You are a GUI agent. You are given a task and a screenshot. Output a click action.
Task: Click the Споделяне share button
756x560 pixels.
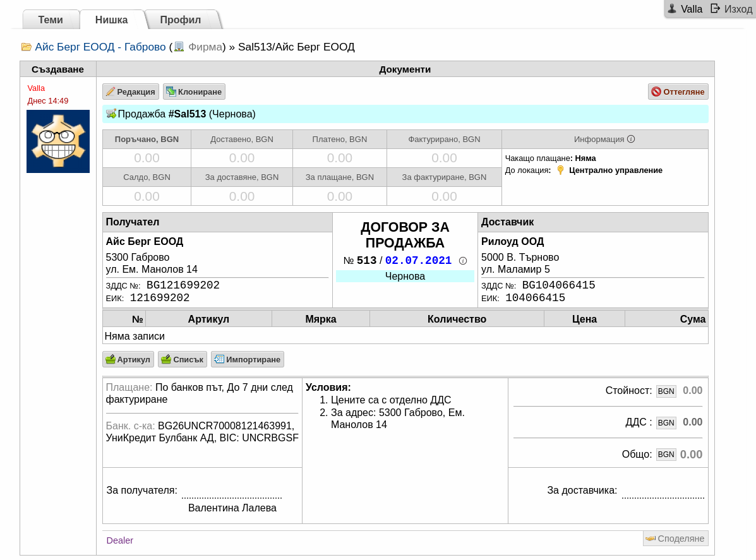676,539
